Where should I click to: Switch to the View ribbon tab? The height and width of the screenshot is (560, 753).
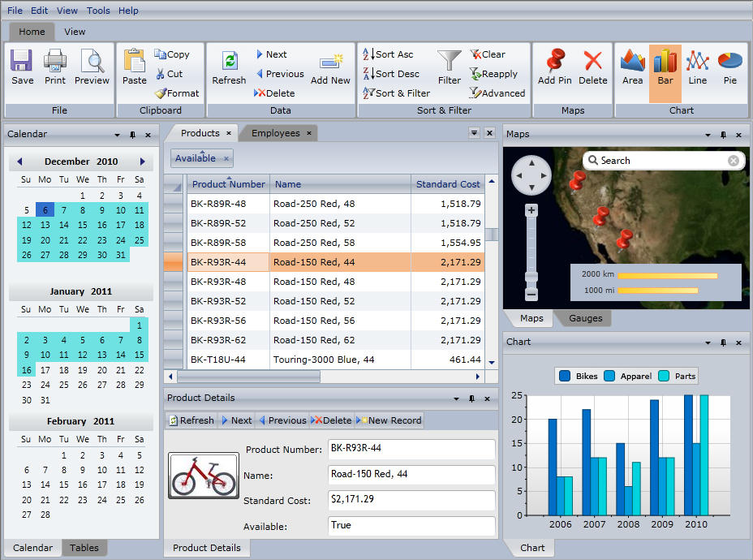tap(75, 32)
